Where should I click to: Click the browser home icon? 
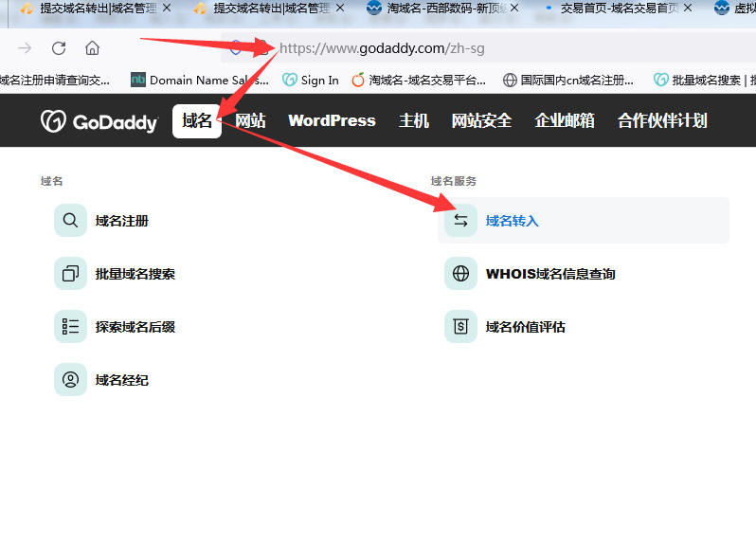coord(92,48)
